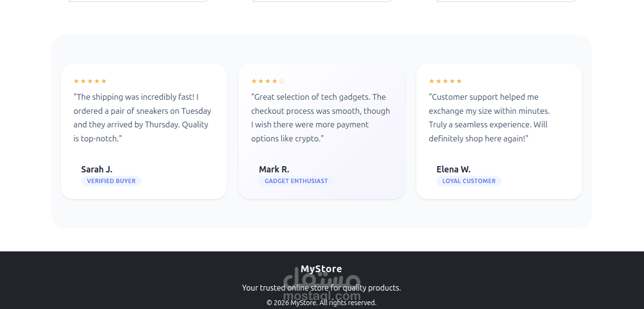Screen dimensions: 644x309
Task: Click the first star of Mark's rating
Action: (x=254, y=81)
